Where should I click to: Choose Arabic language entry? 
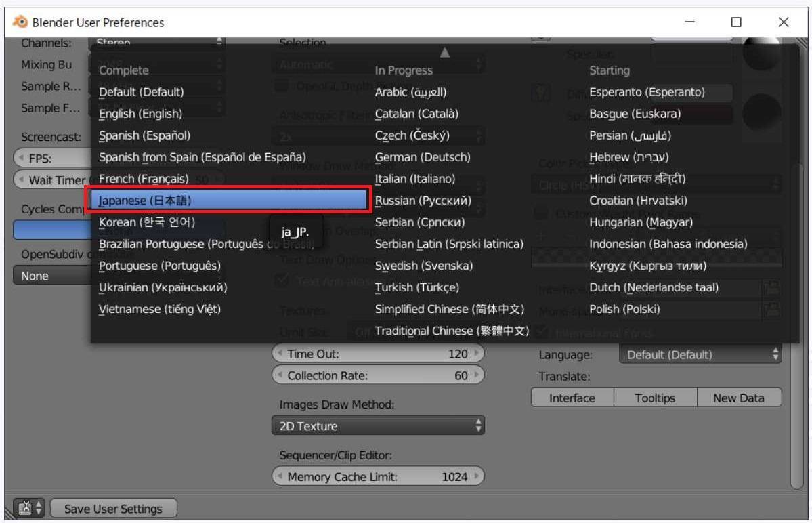tap(410, 91)
